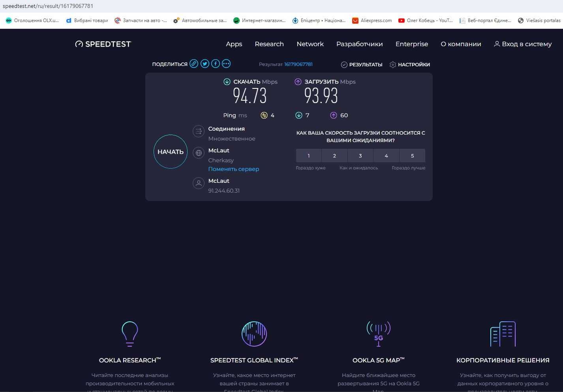Open РЕЗУЛЬТАТЫ history
Screen dimensions: 563x392
point(362,64)
